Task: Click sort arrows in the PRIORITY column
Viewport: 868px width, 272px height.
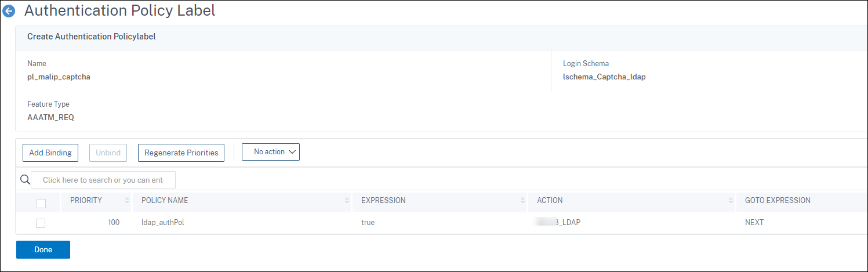Action: [127, 201]
